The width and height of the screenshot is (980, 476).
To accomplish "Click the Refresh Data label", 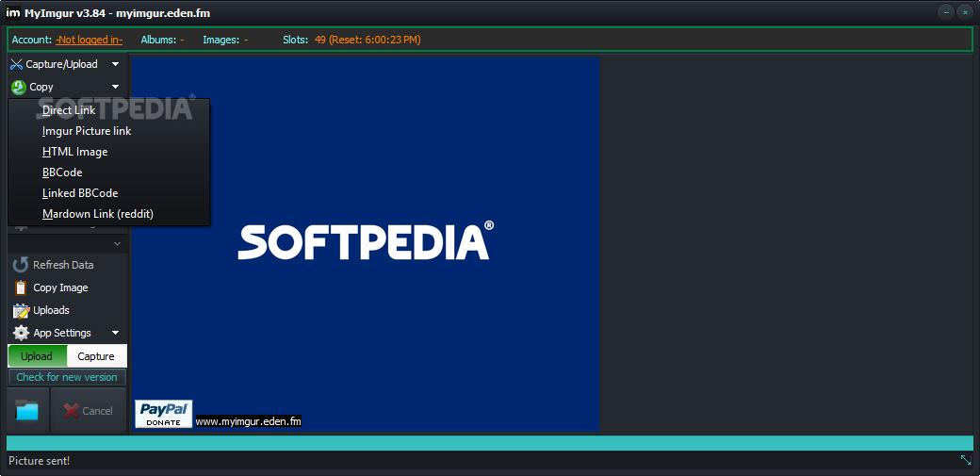I will (x=63, y=265).
